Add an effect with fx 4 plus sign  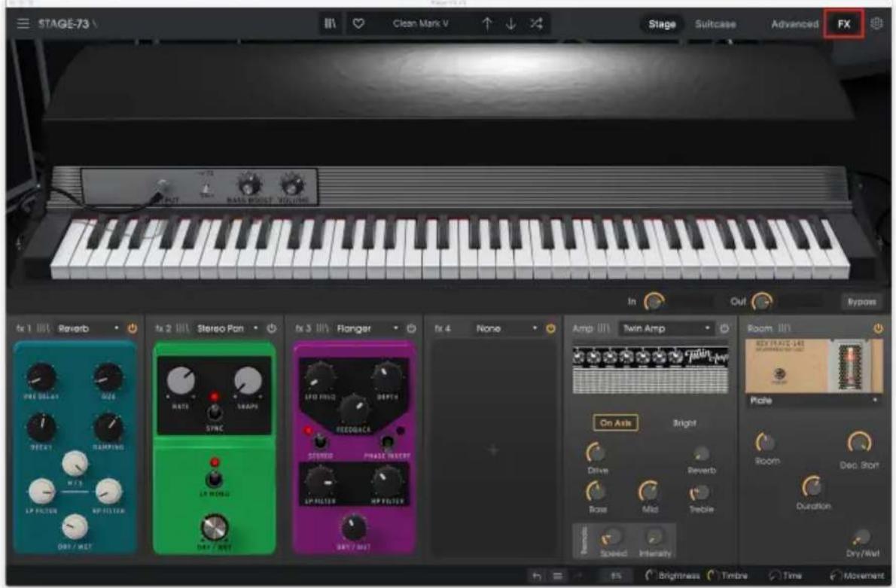(x=494, y=450)
